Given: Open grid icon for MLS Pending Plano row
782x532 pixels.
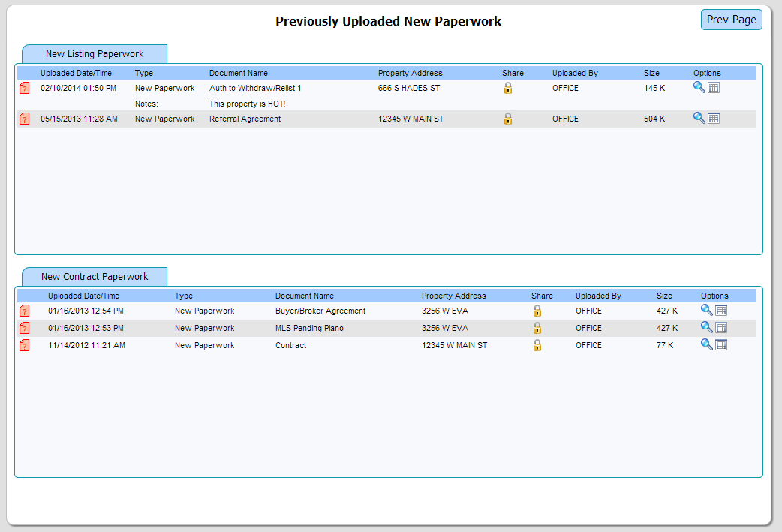Looking at the screenshot, I should click(x=721, y=327).
